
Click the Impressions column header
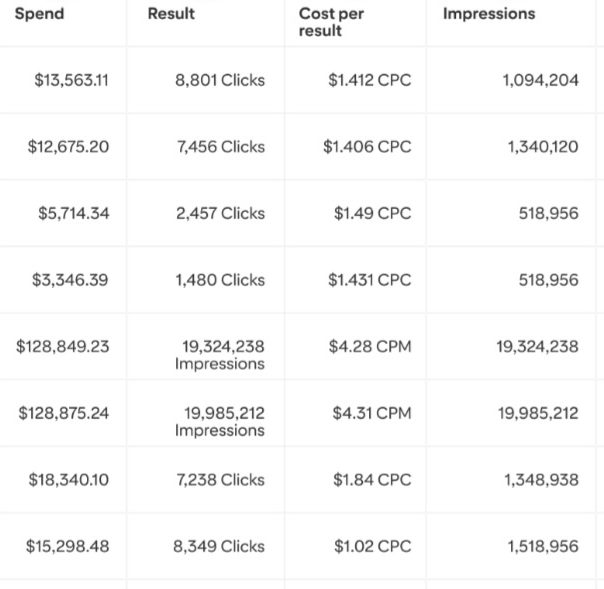click(x=489, y=14)
